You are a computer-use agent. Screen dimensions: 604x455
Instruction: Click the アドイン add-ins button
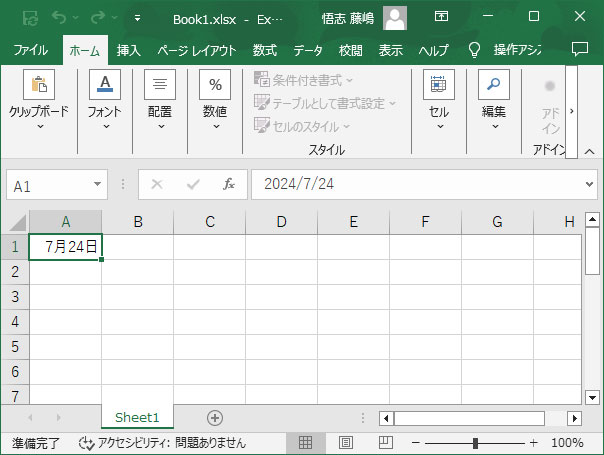pos(550,106)
